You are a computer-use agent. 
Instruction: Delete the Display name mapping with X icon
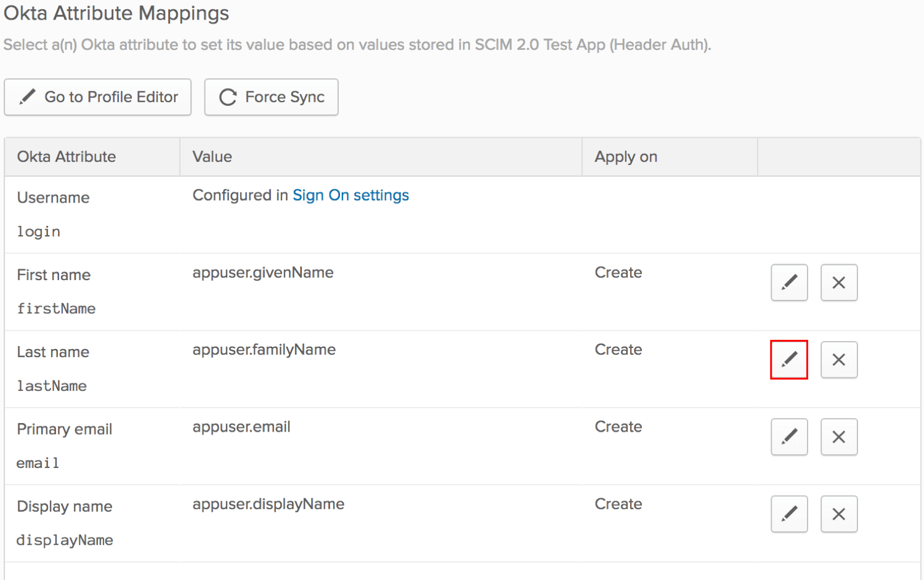pos(839,514)
